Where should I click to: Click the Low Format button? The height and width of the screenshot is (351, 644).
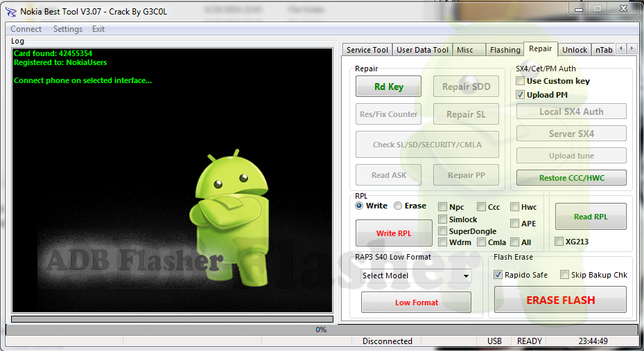coord(416,303)
